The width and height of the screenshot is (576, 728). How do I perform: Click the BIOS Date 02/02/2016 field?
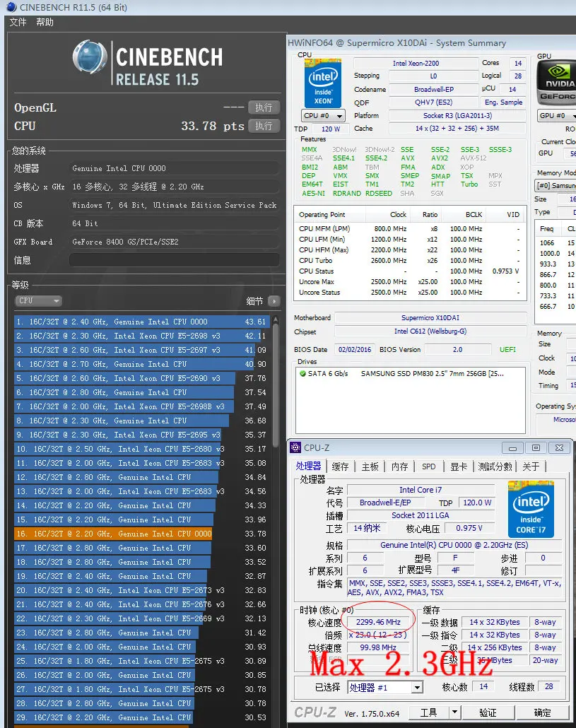coord(355,350)
